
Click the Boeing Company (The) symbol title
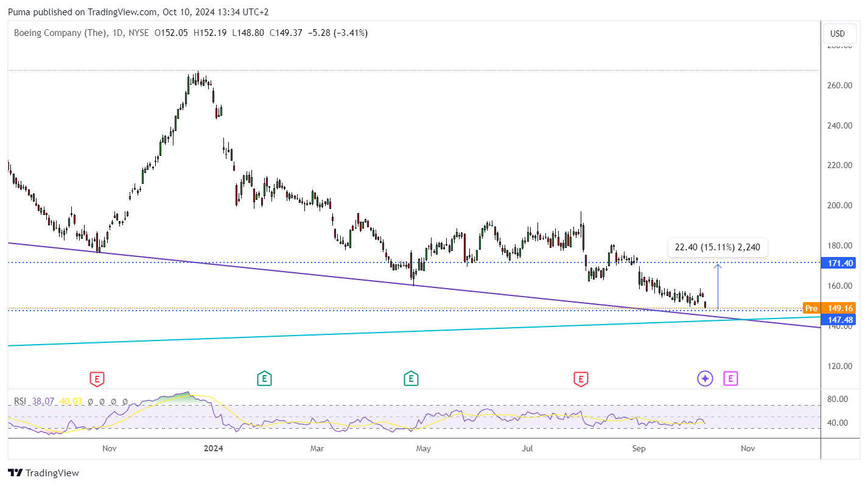pos(61,33)
